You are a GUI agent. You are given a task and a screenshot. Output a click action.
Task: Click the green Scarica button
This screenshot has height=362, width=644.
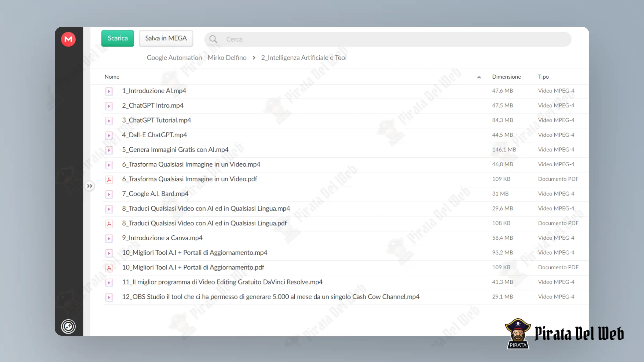118,38
